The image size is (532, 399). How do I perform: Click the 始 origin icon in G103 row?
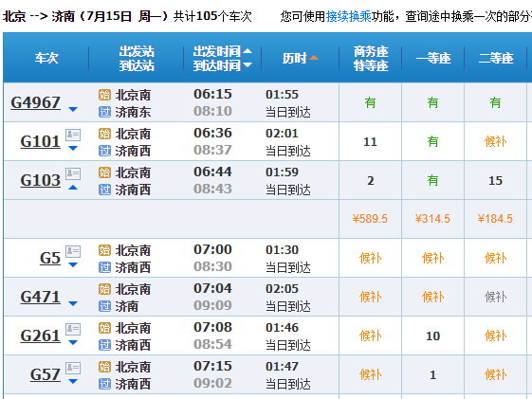104,172
